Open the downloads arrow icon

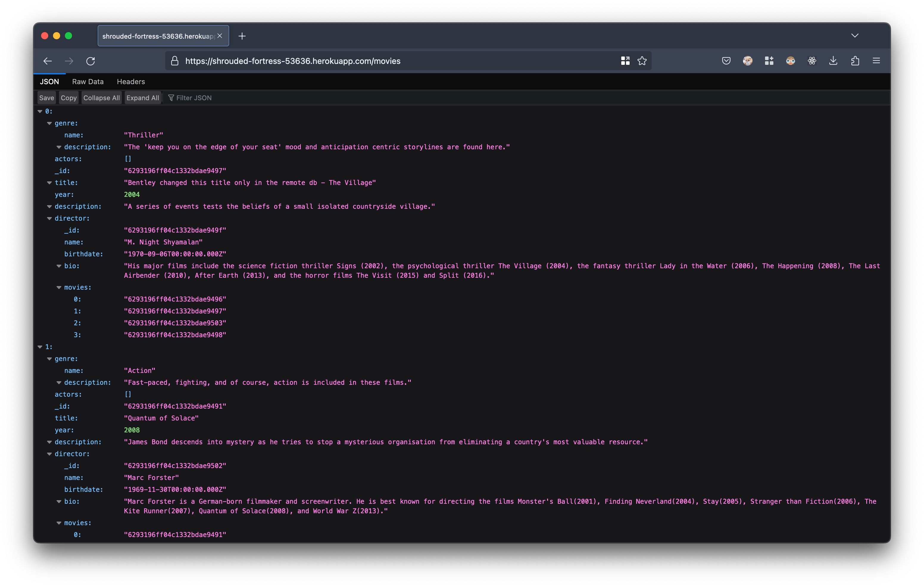[833, 61]
